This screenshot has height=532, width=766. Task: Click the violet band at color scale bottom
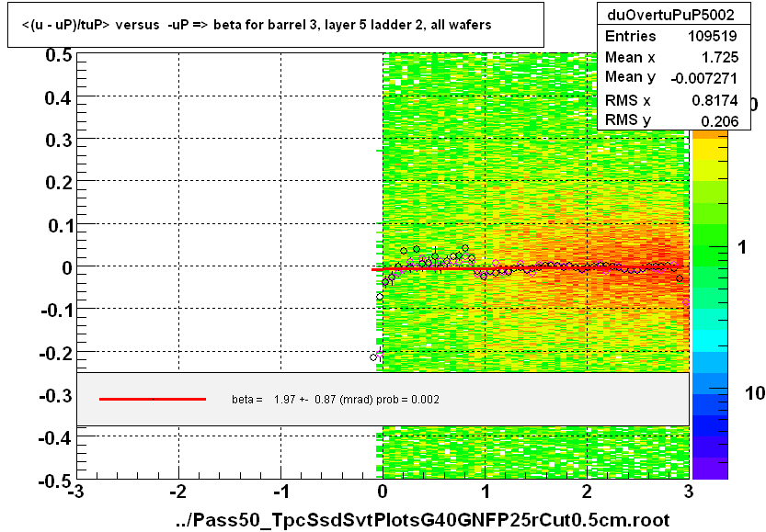pyautogui.click(x=710, y=469)
